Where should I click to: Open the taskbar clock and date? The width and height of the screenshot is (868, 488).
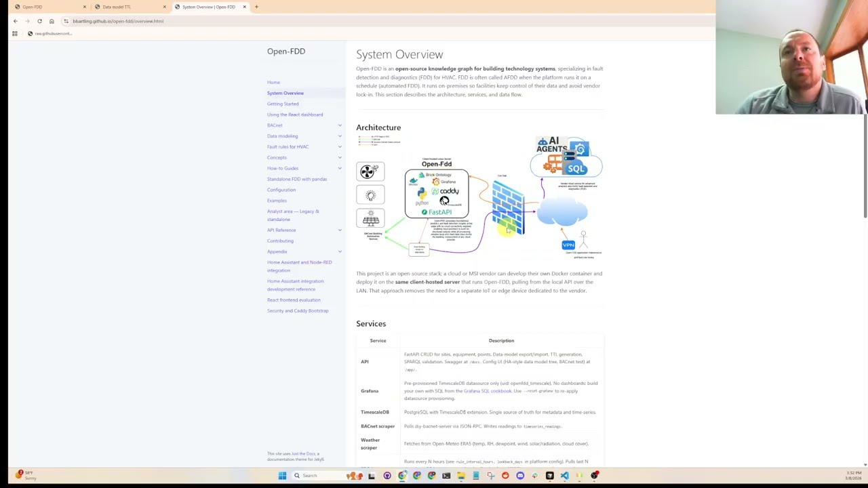[x=854, y=475]
